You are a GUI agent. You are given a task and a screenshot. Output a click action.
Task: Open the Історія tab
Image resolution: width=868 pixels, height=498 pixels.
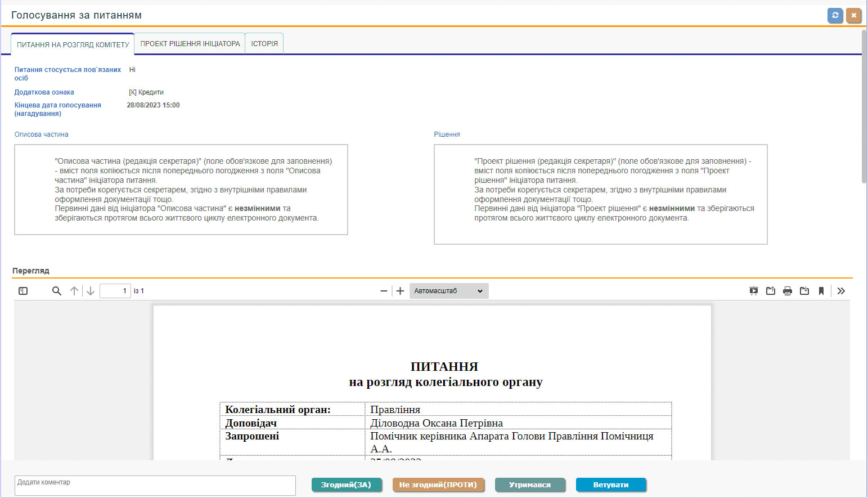click(264, 43)
